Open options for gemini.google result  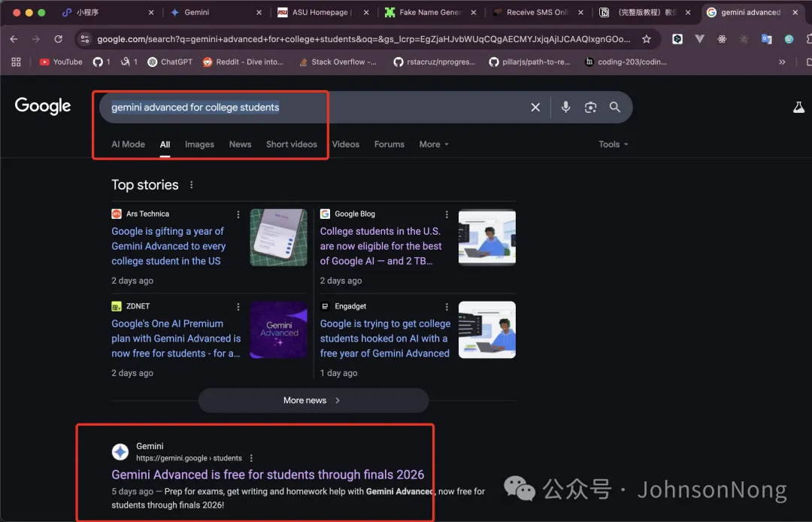click(251, 458)
